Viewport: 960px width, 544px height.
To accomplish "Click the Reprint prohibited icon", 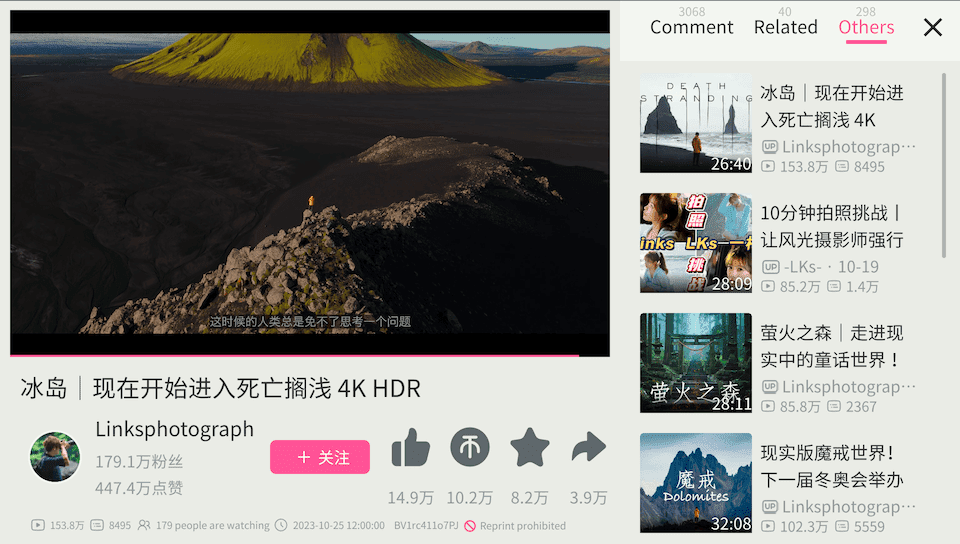I will [x=469, y=526].
